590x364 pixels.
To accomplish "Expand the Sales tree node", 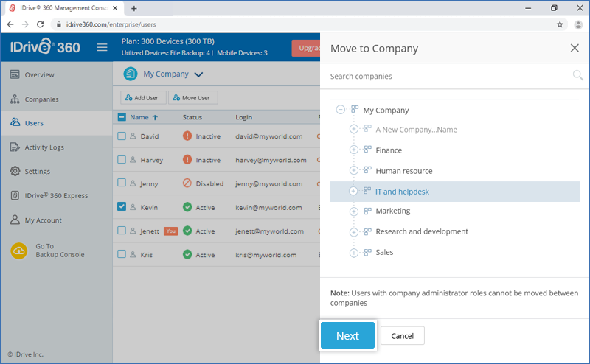I will (x=353, y=253).
